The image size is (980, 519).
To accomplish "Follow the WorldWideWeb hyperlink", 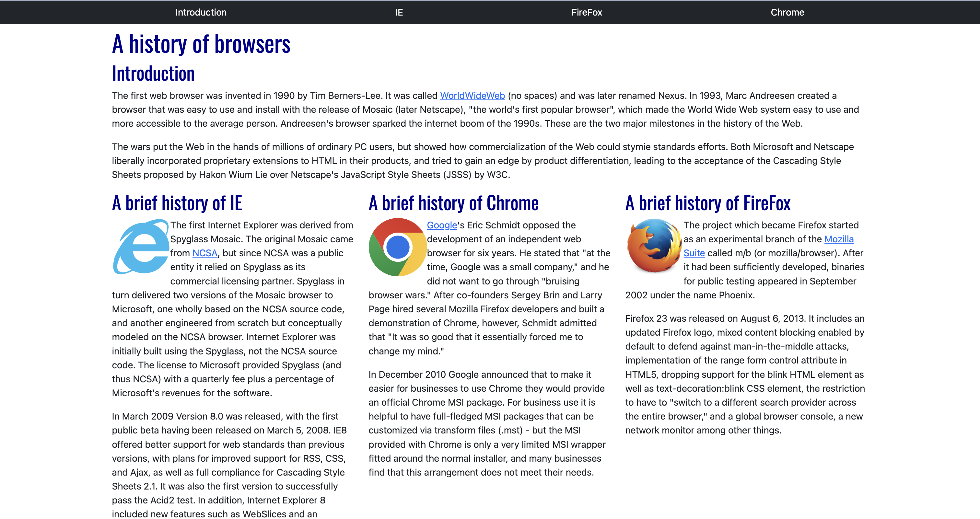I will (x=472, y=96).
